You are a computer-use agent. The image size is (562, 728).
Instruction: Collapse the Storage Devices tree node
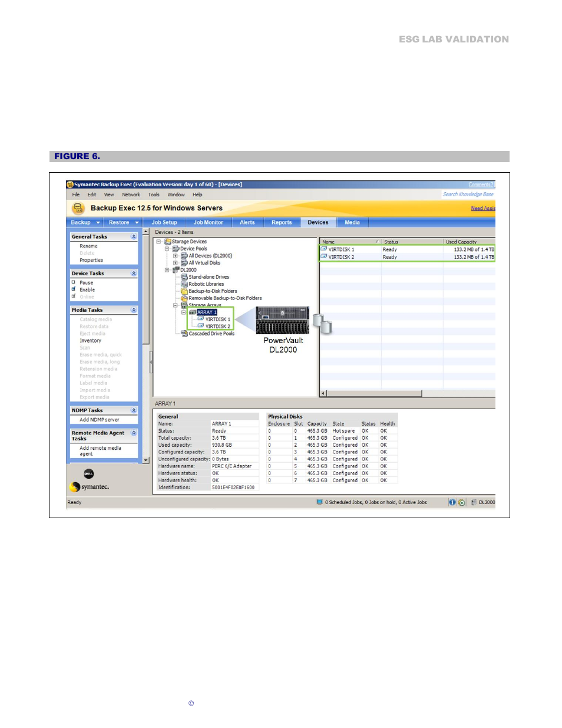pos(158,242)
